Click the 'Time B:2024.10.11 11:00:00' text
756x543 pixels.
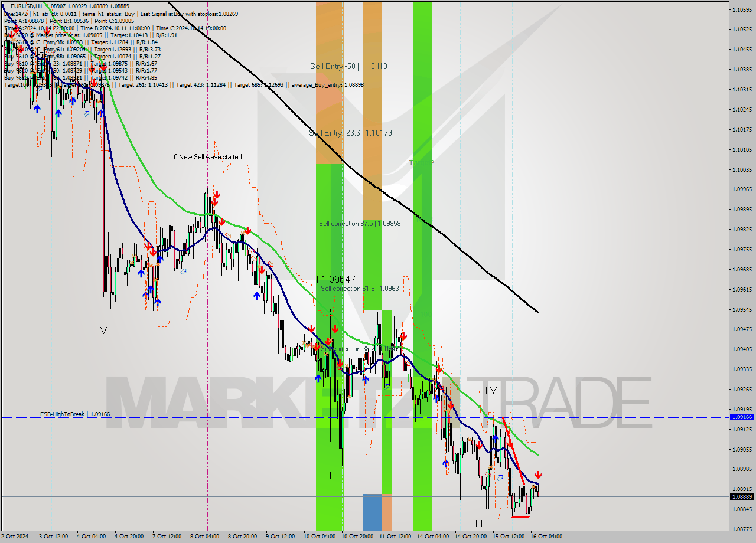(x=114, y=28)
